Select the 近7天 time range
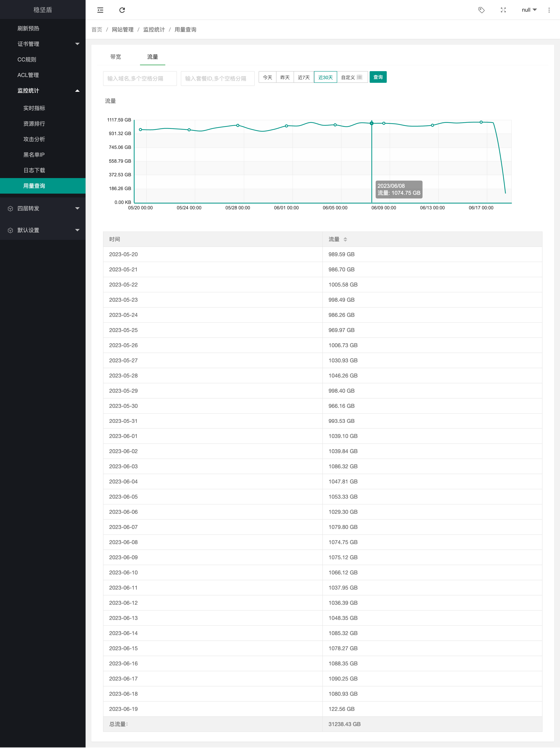The height and width of the screenshot is (748, 560). (x=304, y=77)
